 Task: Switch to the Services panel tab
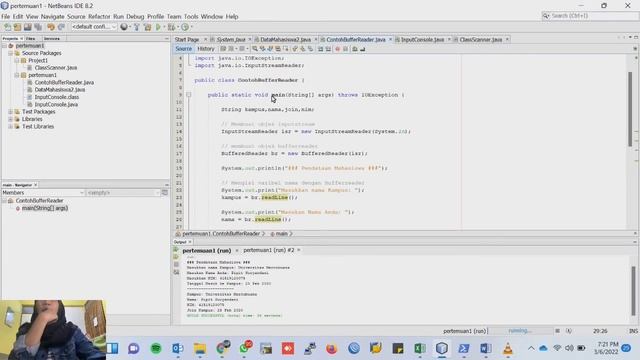click(x=51, y=38)
